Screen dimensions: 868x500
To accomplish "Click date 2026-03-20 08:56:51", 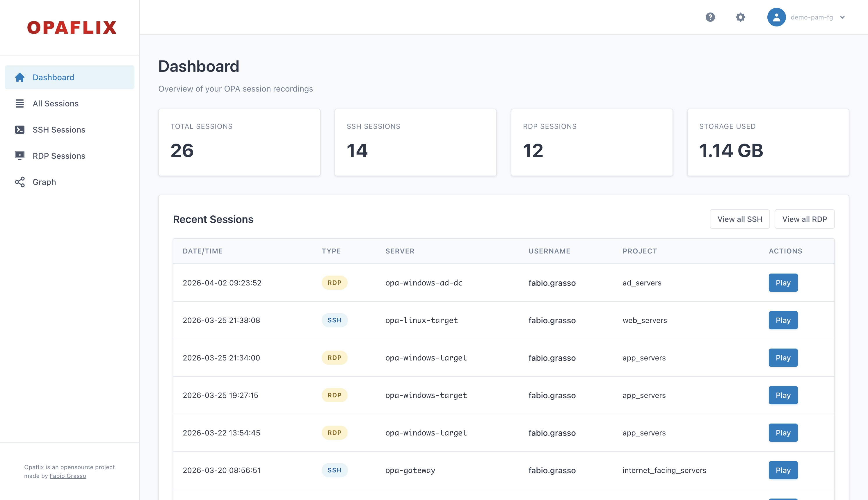I will click(222, 470).
